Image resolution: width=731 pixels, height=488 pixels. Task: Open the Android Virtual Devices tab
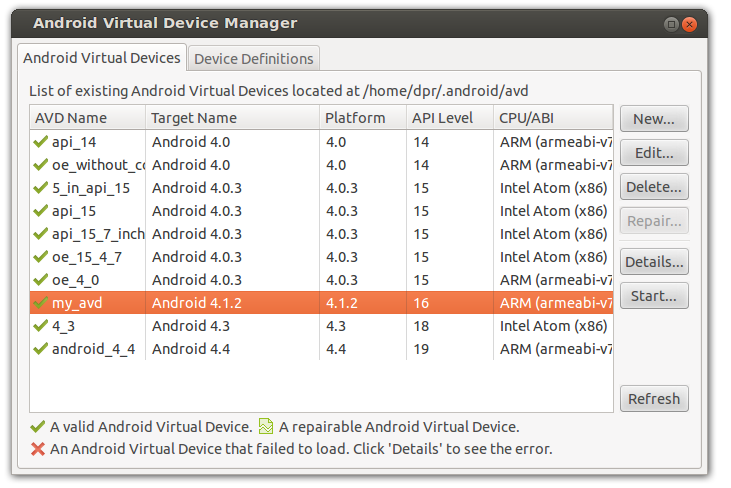coord(102,58)
